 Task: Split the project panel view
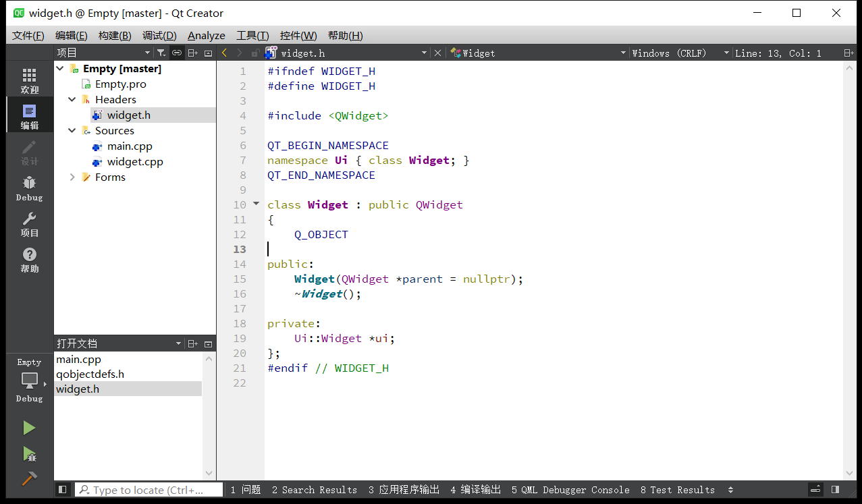pyautogui.click(x=193, y=53)
